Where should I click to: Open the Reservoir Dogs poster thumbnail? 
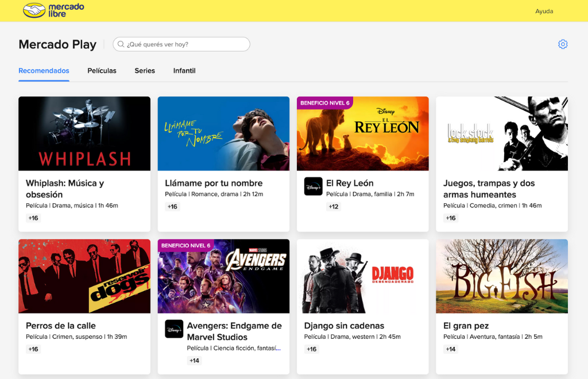(x=84, y=276)
